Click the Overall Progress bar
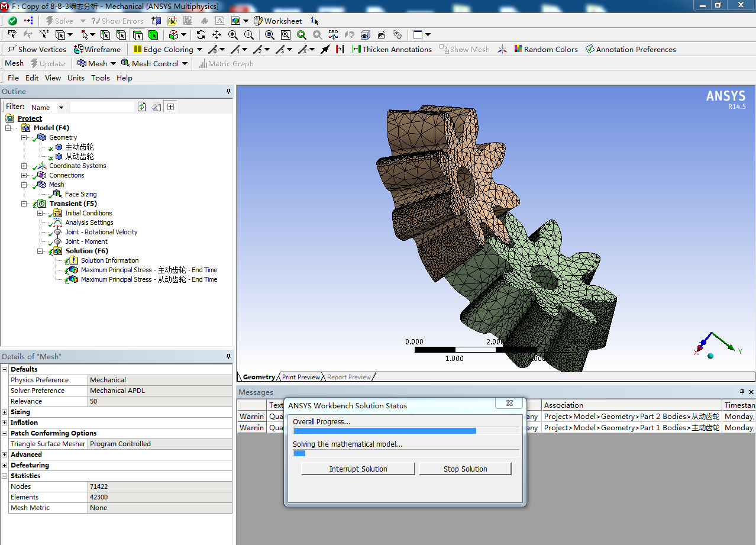756x545 pixels. pos(406,431)
